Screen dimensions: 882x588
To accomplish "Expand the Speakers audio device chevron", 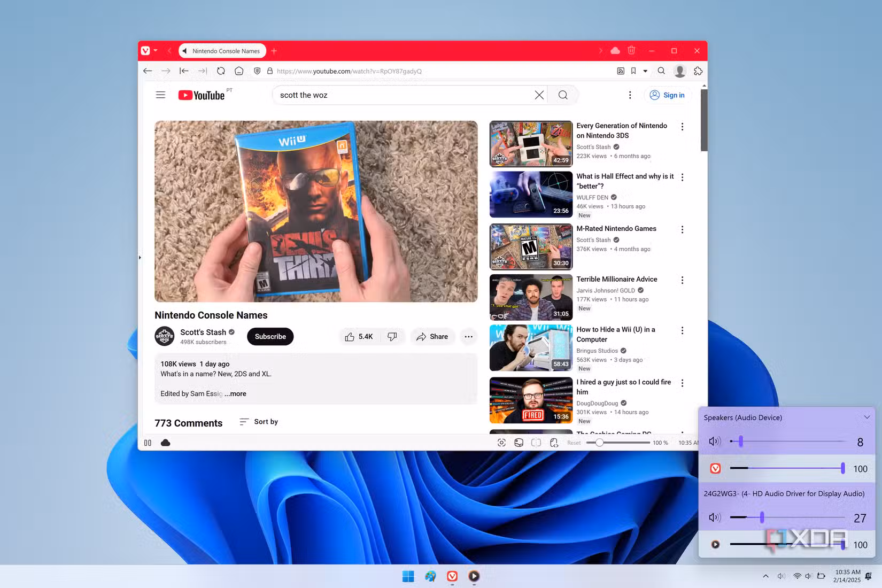I will coord(867,417).
